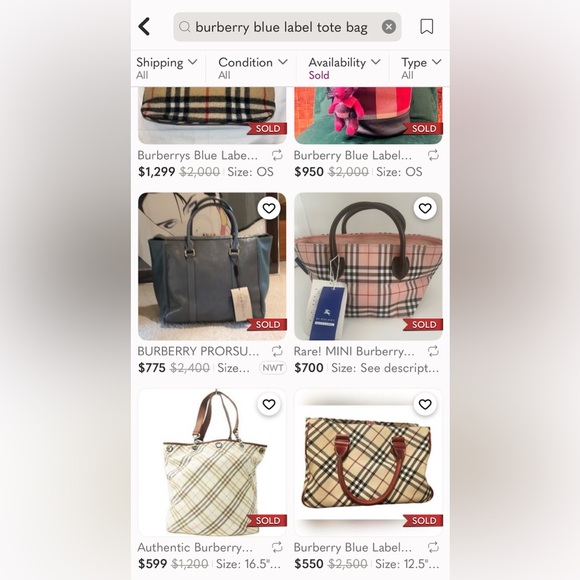580x580 pixels.
Task: Expand the Availability filter set to Sold
Action: coord(344,68)
